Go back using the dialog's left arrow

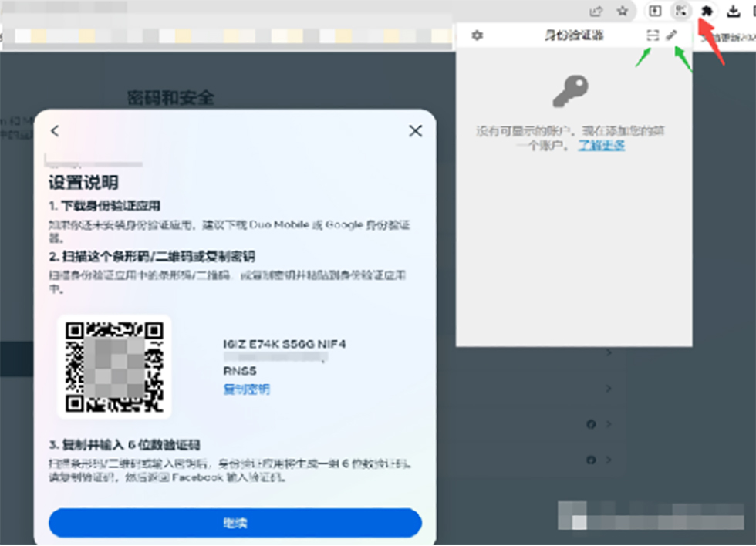pyautogui.click(x=55, y=131)
